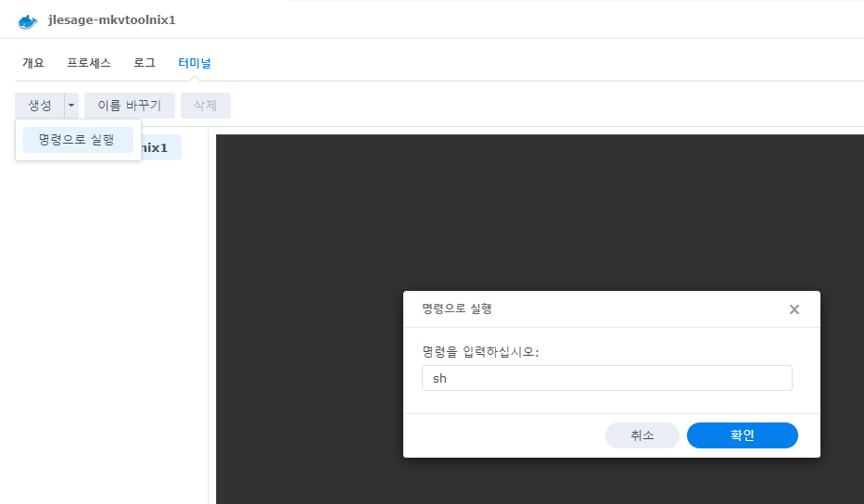The image size is (864, 504).
Task: Click the 명령을 입력하십시오 label
Action: pos(480,351)
